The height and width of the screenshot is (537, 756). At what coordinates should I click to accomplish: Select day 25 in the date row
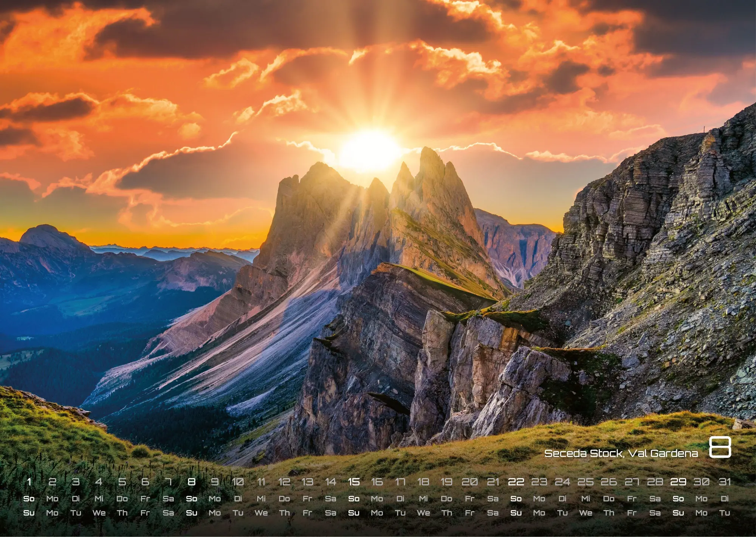(586, 482)
